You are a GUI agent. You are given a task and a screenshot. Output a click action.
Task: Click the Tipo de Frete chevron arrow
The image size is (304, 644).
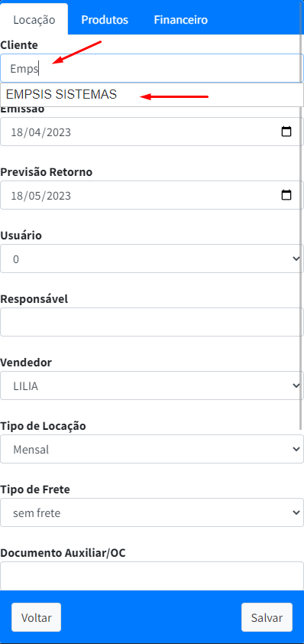[x=296, y=512]
